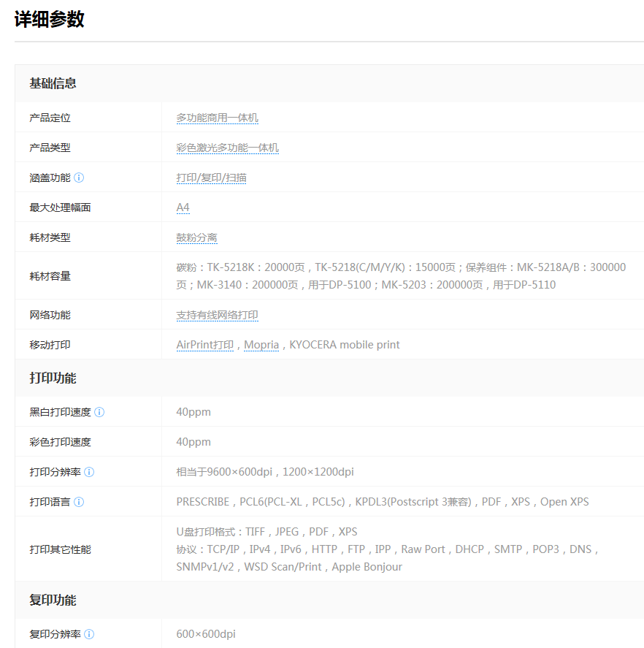Click the 详细参数 page title

[x=50, y=20]
